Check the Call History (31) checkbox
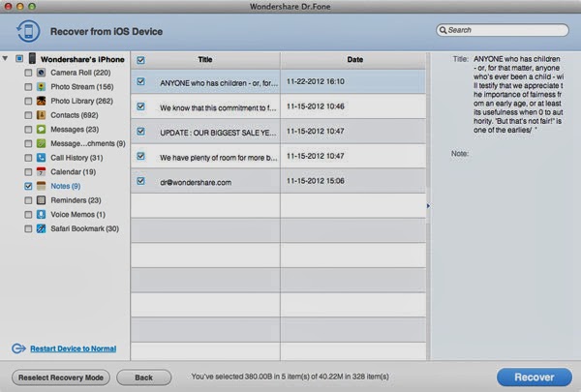This screenshot has height=392, width=581. [x=28, y=158]
